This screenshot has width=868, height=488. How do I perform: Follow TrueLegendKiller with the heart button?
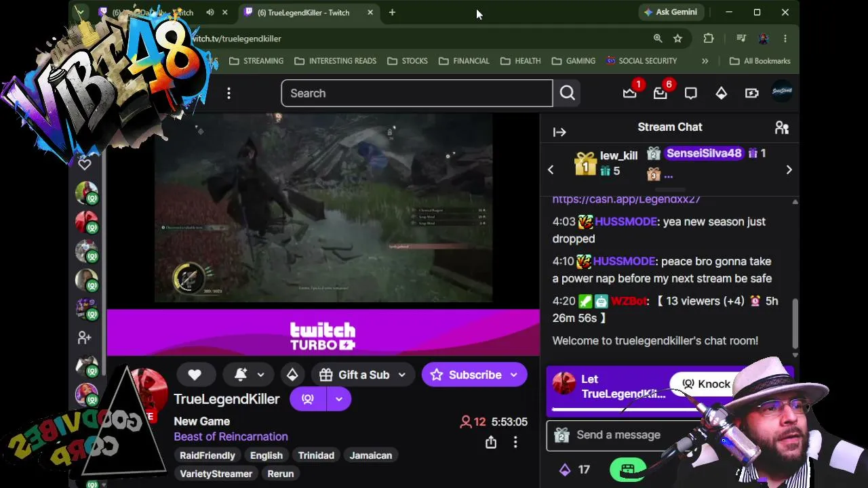click(x=195, y=375)
